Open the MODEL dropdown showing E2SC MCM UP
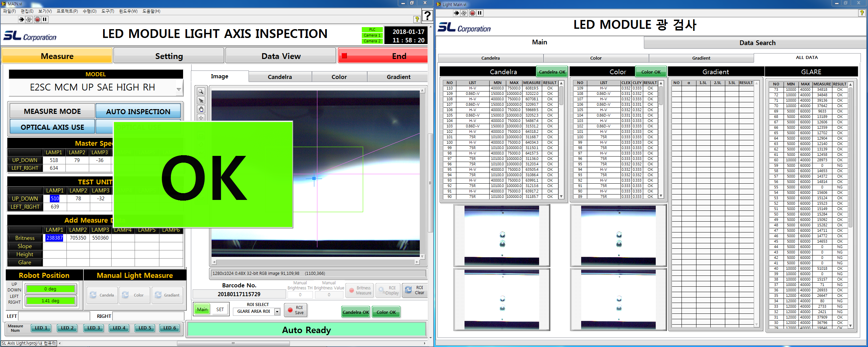 179,89
